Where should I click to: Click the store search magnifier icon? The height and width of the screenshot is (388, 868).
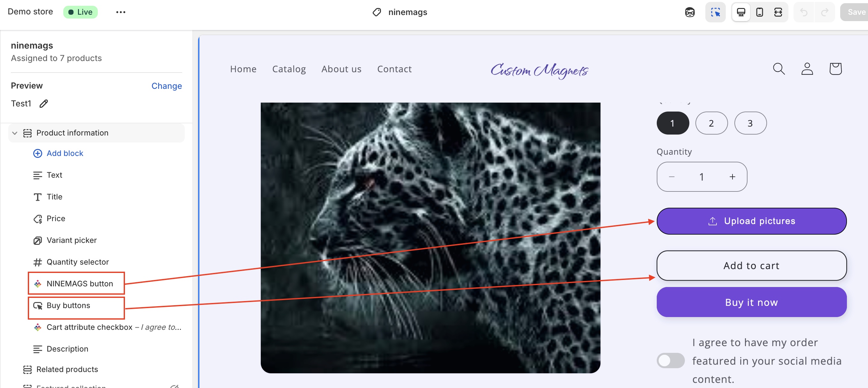point(779,69)
